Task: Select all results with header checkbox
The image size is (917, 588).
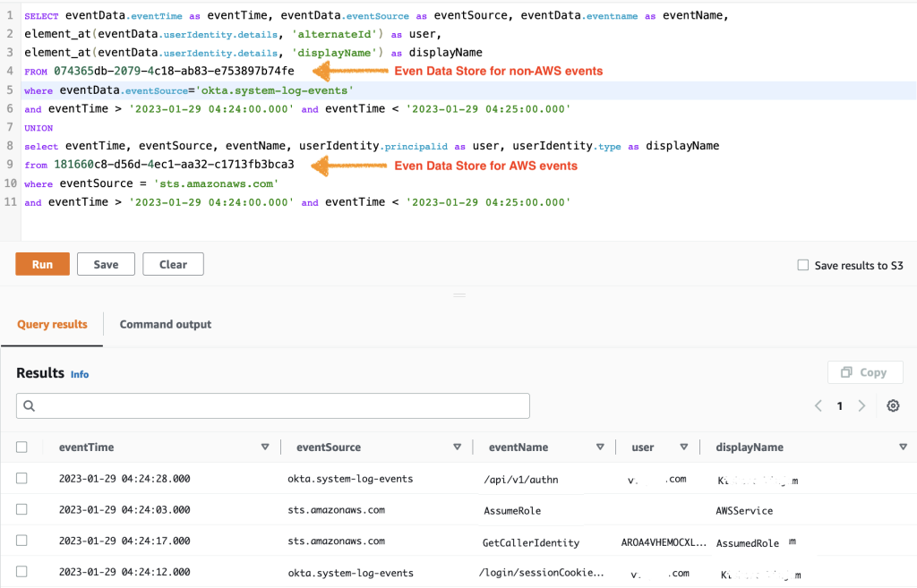Action: tap(21, 447)
